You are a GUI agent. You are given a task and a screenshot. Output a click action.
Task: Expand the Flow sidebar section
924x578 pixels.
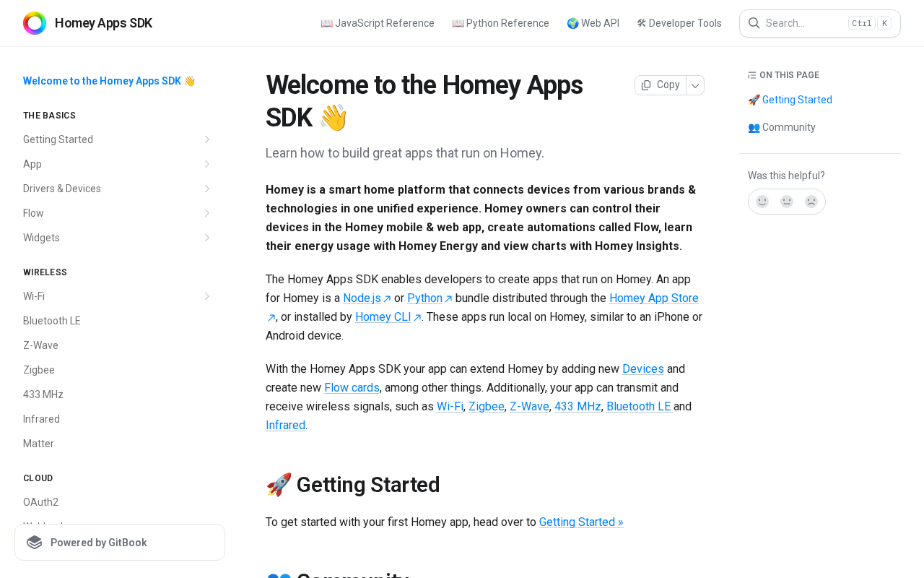[x=206, y=213]
